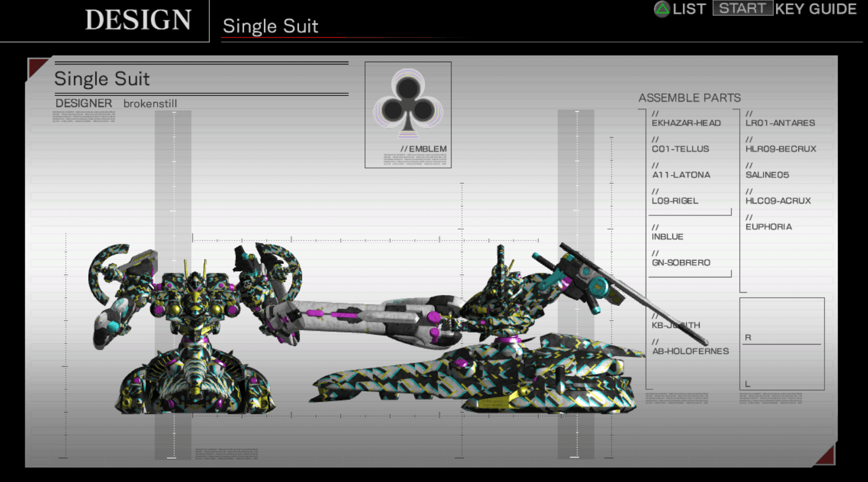The width and height of the screenshot is (868, 482).
Task: Click the DESIGNER label
Action: pos(83,103)
